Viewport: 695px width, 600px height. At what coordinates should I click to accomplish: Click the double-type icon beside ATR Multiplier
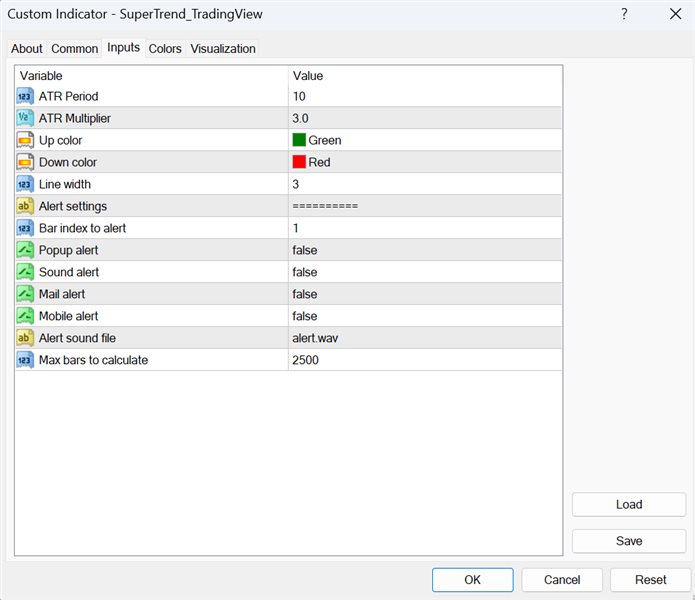click(x=25, y=118)
